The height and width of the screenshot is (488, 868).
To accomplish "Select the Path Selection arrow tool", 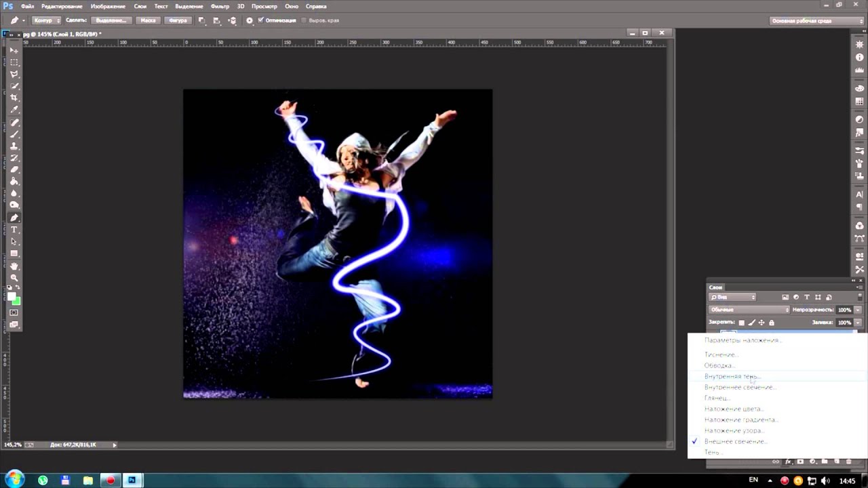I will [x=14, y=241].
